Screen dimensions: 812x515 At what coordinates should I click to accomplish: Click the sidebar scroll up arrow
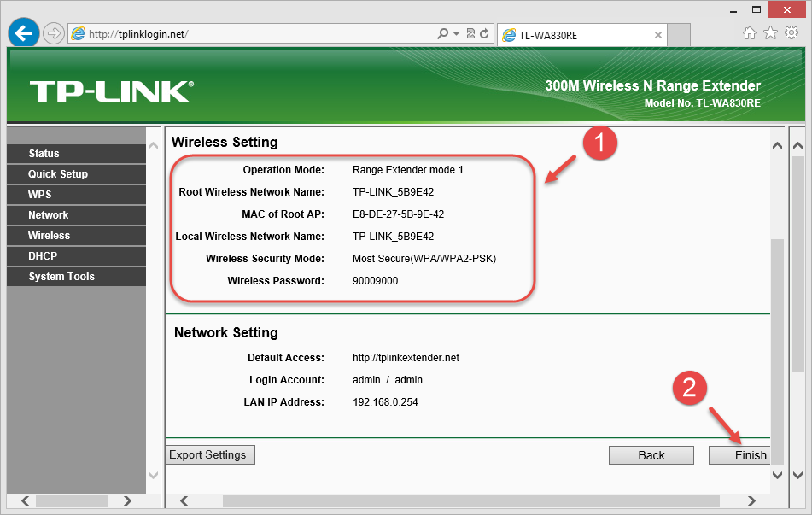click(x=154, y=146)
